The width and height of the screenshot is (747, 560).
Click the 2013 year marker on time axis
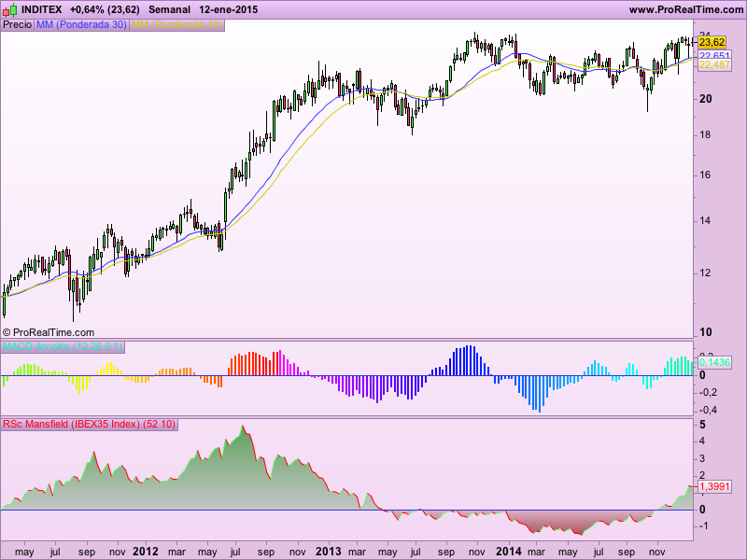click(329, 552)
